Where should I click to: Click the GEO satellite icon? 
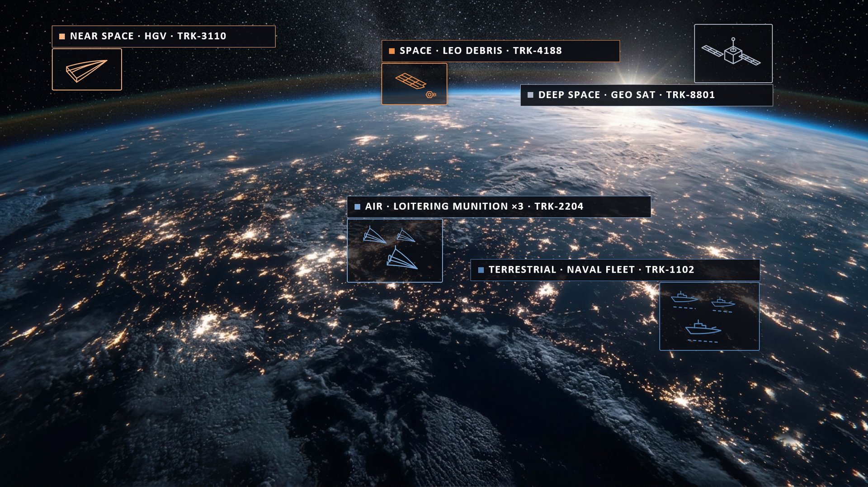pyautogui.click(x=731, y=52)
